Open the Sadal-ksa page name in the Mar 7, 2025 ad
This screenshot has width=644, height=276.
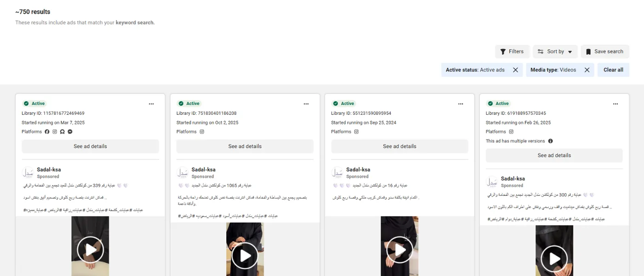(x=49, y=170)
